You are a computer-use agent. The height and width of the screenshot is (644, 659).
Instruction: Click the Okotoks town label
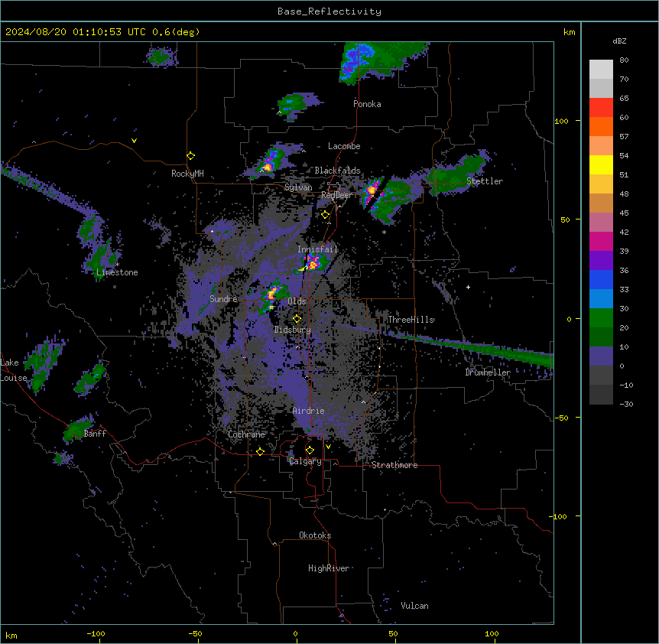315,535
